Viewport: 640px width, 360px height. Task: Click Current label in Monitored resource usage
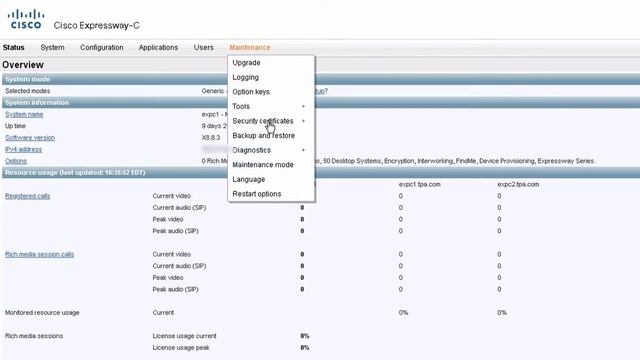[163, 313]
